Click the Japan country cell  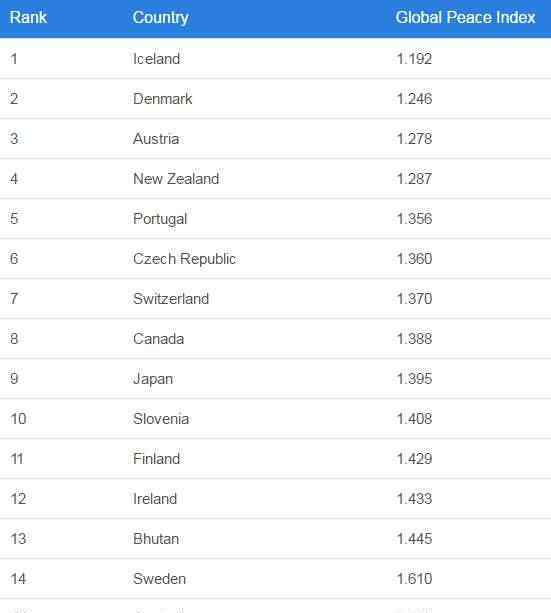153,379
